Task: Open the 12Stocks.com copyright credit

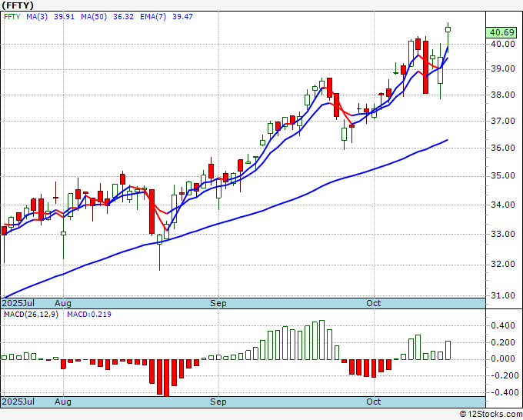Action: point(491,415)
